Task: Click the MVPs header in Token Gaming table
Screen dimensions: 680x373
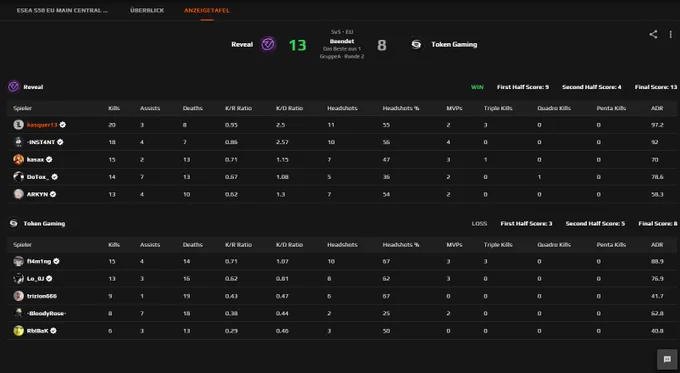Action: [454, 245]
